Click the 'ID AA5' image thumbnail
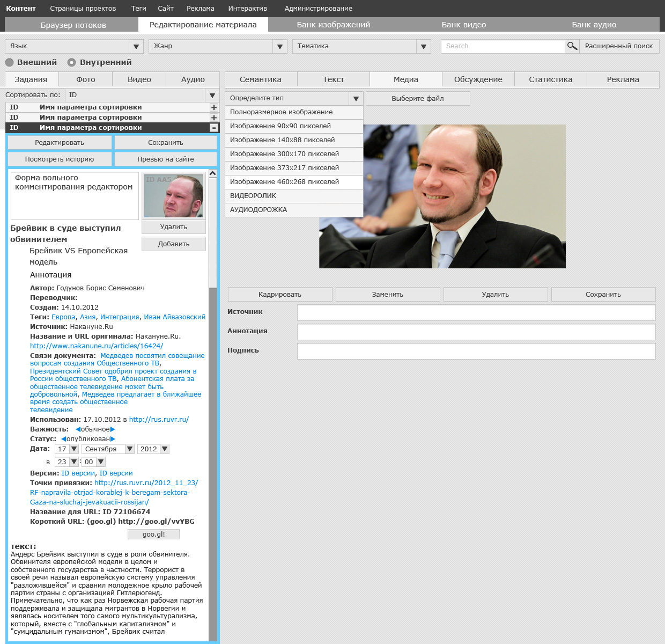The height and width of the screenshot is (644, 665). click(x=174, y=196)
